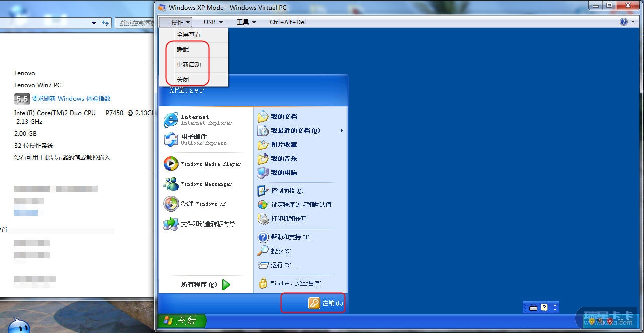Click yellow security shield tray icon
Viewport: 644px width, 333px height.
(x=592, y=321)
